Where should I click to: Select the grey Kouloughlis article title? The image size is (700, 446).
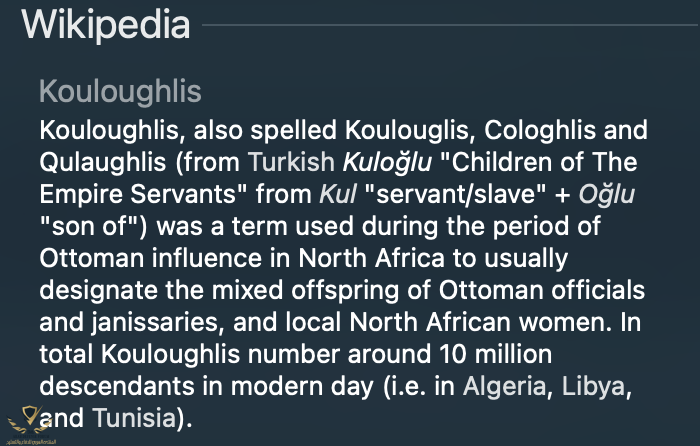pos(120,92)
